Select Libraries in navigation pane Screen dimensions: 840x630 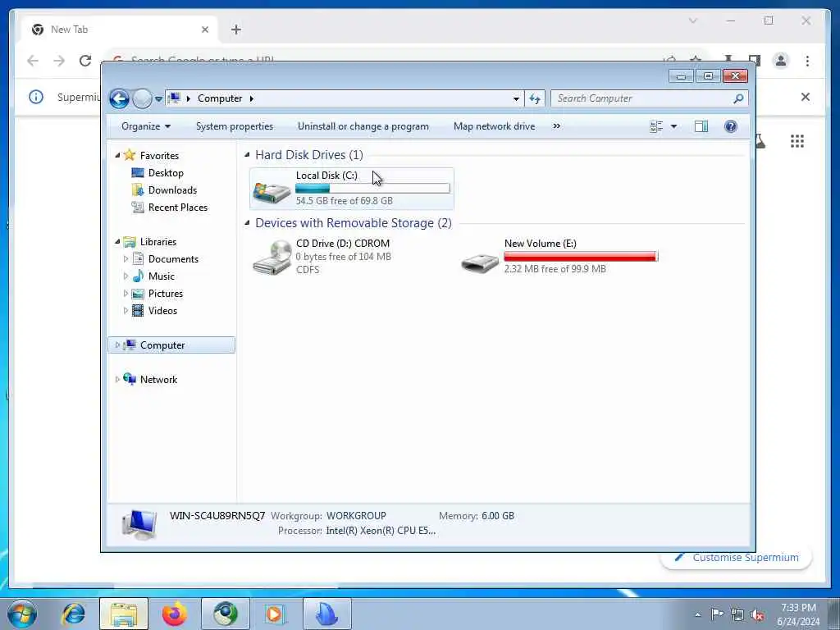pyautogui.click(x=158, y=242)
